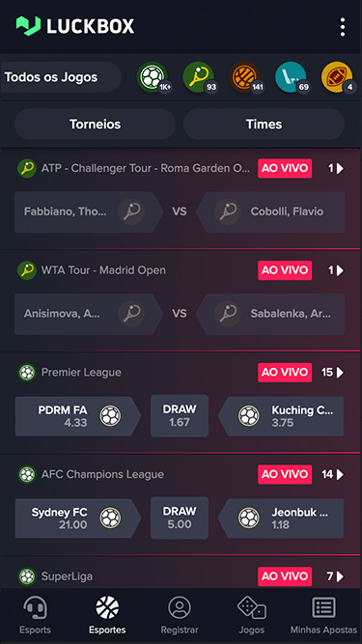The height and width of the screenshot is (644, 362).
Task: Expand the 15 markets for Premier League
Action: (x=333, y=373)
